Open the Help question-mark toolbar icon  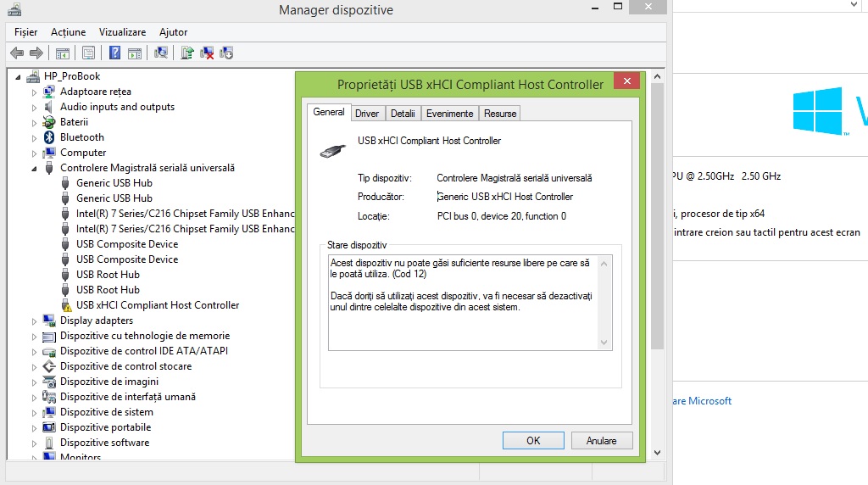[114, 53]
